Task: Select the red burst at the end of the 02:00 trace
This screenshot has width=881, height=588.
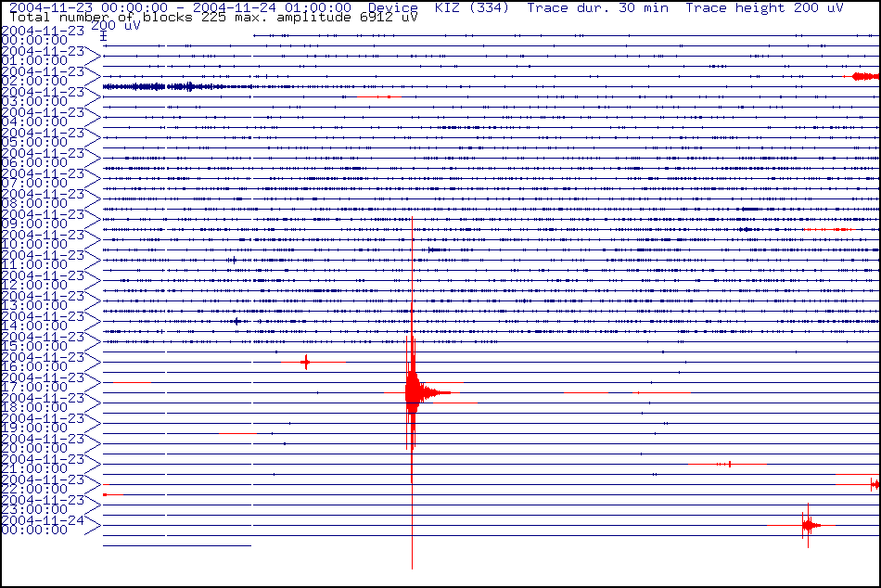Action: click(865, 76)
